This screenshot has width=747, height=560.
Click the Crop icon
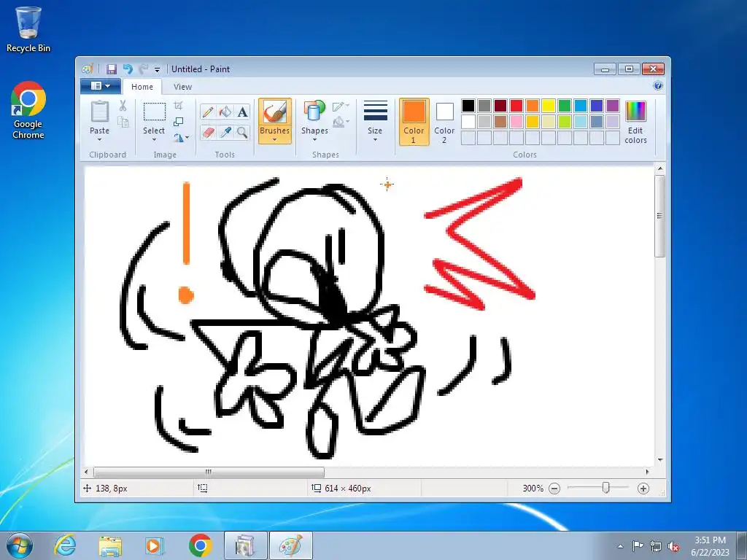click(178, 106)
